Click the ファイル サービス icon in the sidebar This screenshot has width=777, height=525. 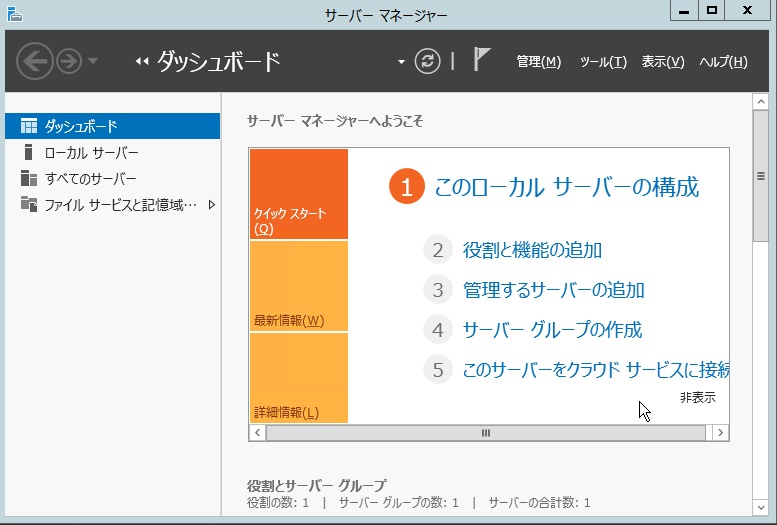[x=29, y=205]
